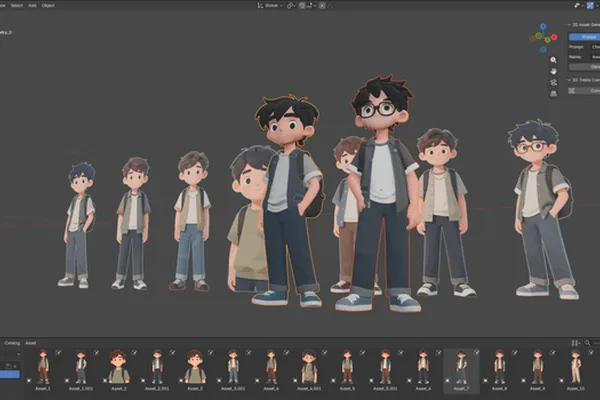Click the edit icon above Asset_8 thumbnail

point(515,352)
